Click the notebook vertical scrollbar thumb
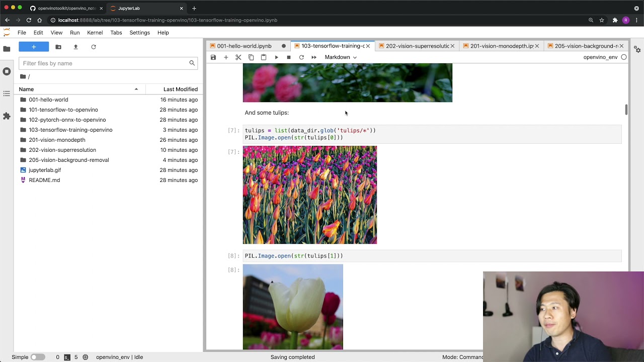The height and width of the screenshot is (362, 644). pos(626,109)
